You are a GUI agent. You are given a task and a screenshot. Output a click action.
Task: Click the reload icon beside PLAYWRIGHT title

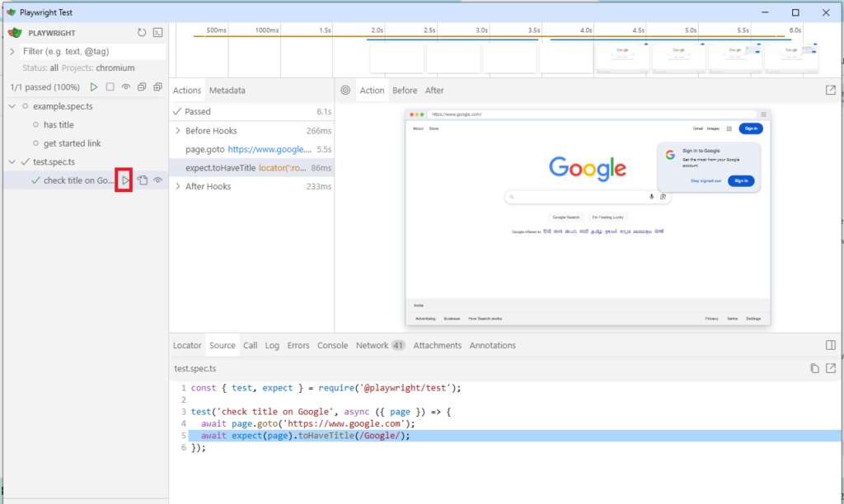(142, 33)
